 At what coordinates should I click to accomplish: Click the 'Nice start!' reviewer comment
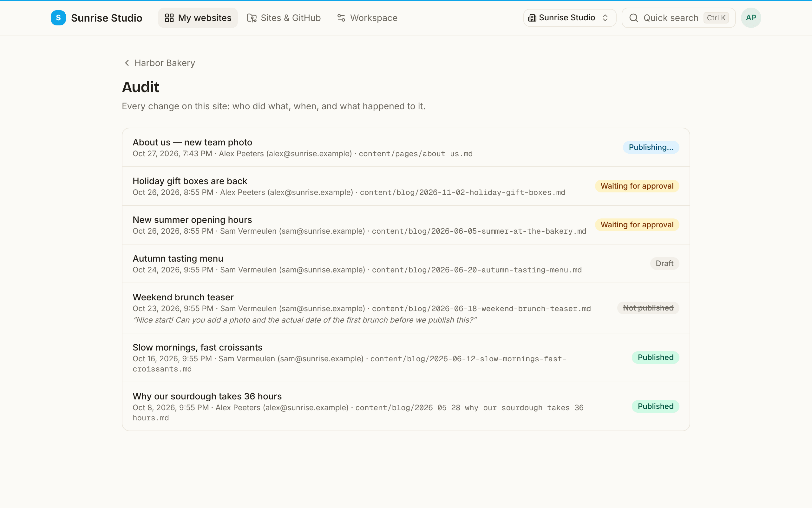pyautogui.click(x=305, y=320)
